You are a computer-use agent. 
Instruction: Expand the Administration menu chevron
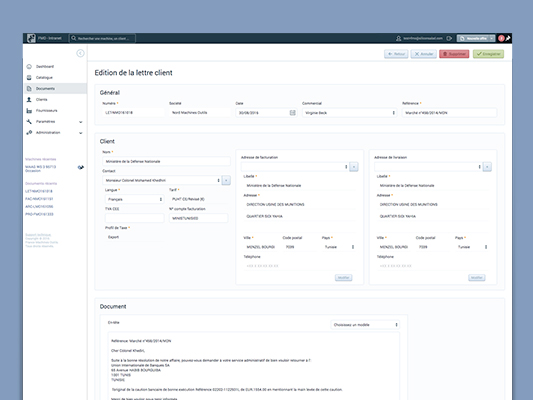[x=81, y=133]
